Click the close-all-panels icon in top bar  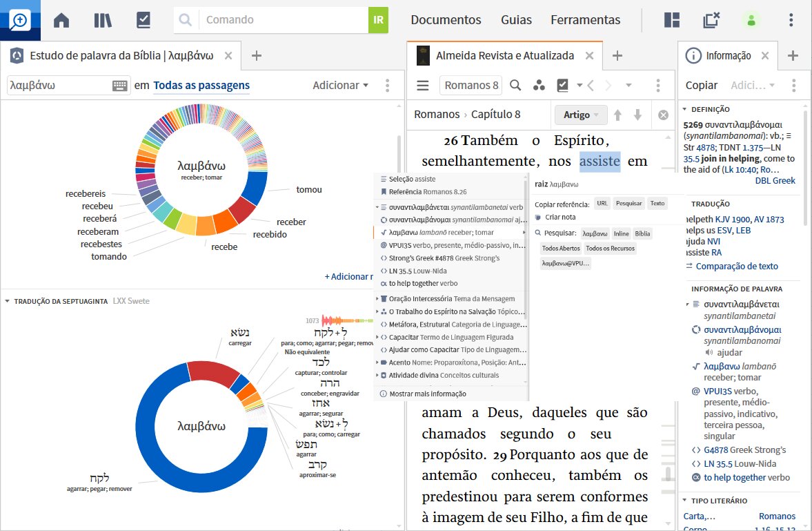click(x=711, y=20)
